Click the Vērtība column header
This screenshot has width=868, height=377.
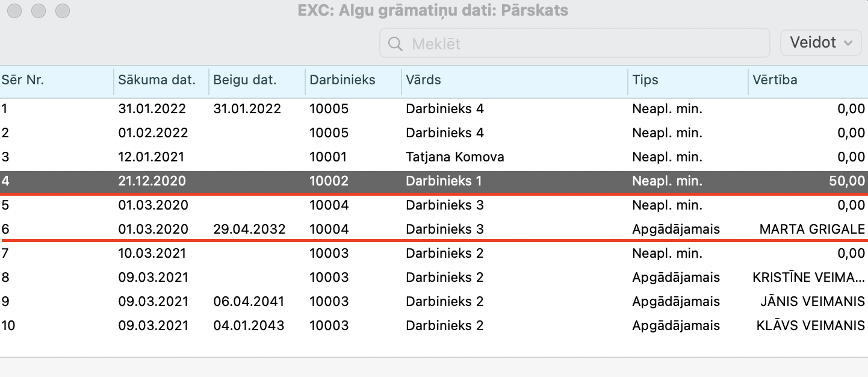pyautogui.click(x=775, y=80)
